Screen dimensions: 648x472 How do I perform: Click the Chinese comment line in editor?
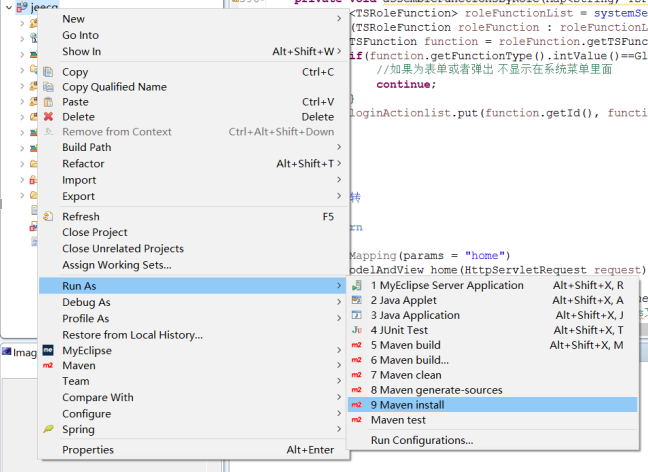click(494, 69)
